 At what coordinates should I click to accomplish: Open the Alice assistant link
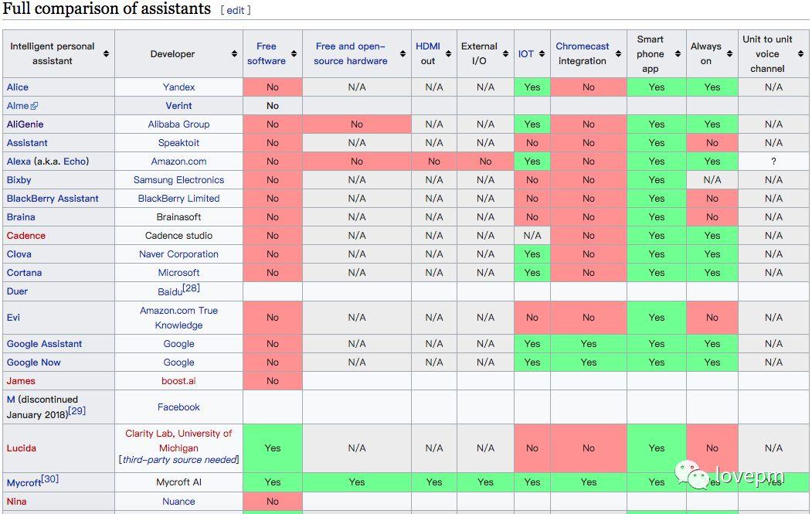point(18,87)
